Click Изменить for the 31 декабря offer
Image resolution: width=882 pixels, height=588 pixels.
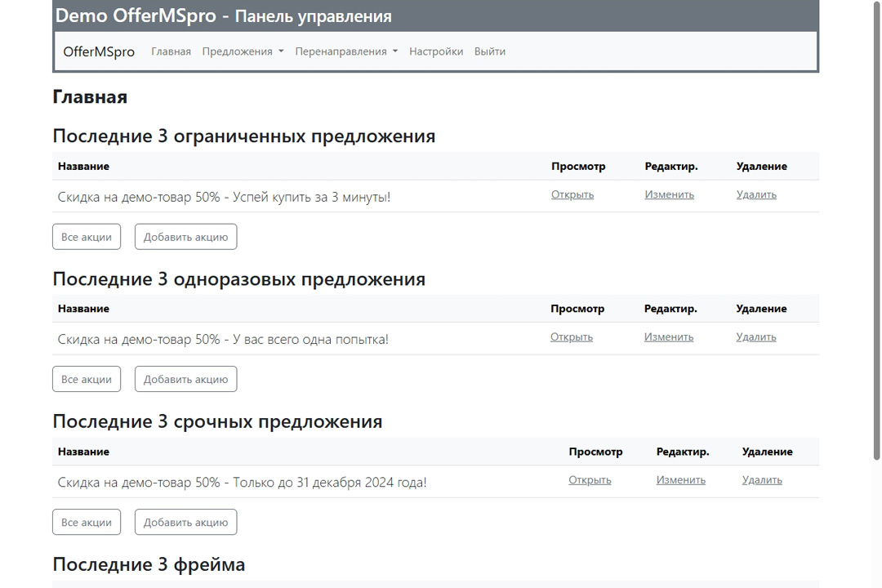pyautogui.click(x=680, y=480)
